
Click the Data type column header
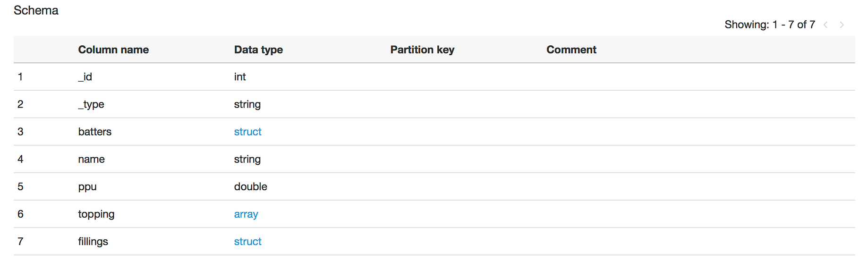pos(258,50)
